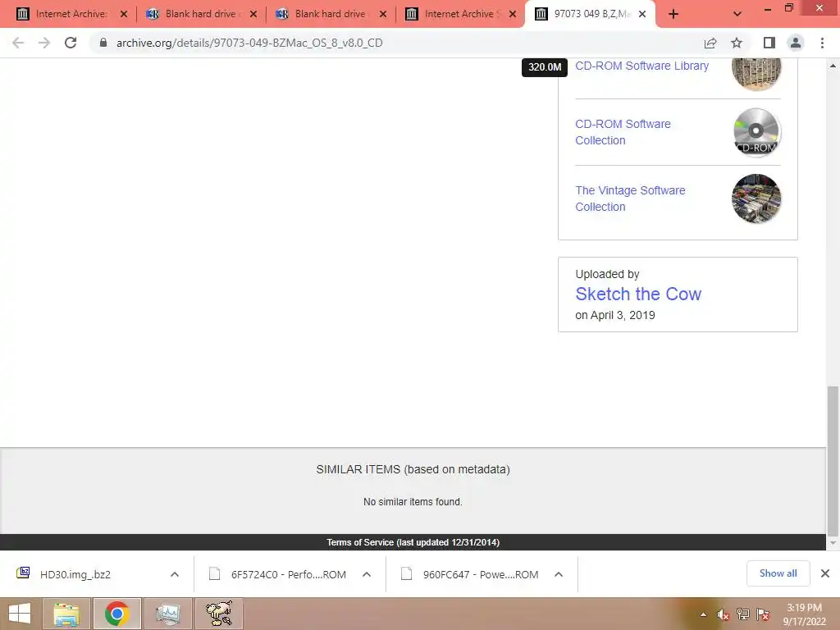The image size is (840, 630).
Task: Open the taskbar clock and date
Action: [804, 614]
